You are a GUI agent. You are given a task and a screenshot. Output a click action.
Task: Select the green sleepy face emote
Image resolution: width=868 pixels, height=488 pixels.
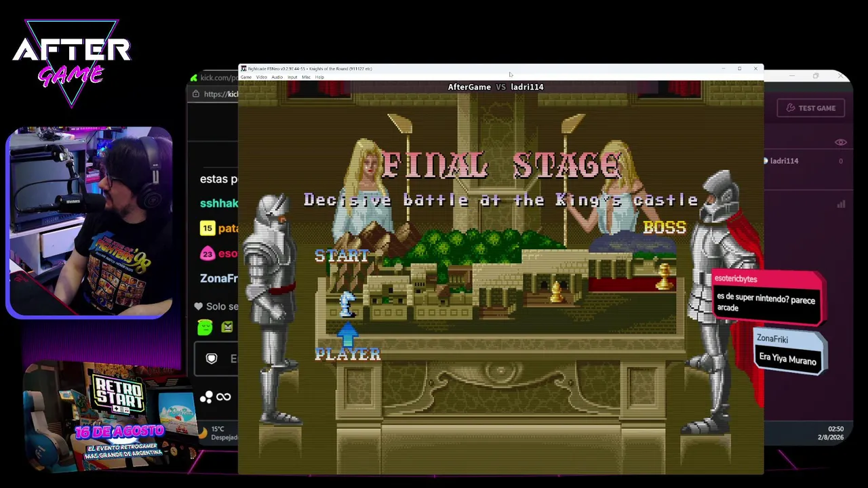[205, 328]
